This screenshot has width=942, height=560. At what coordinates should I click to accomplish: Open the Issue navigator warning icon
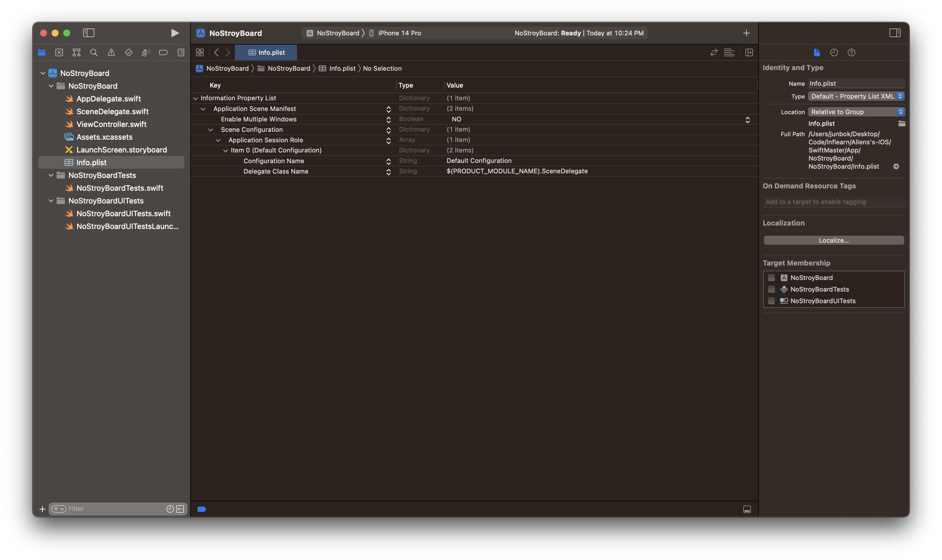pyautogui.click(x=111, y=52)
